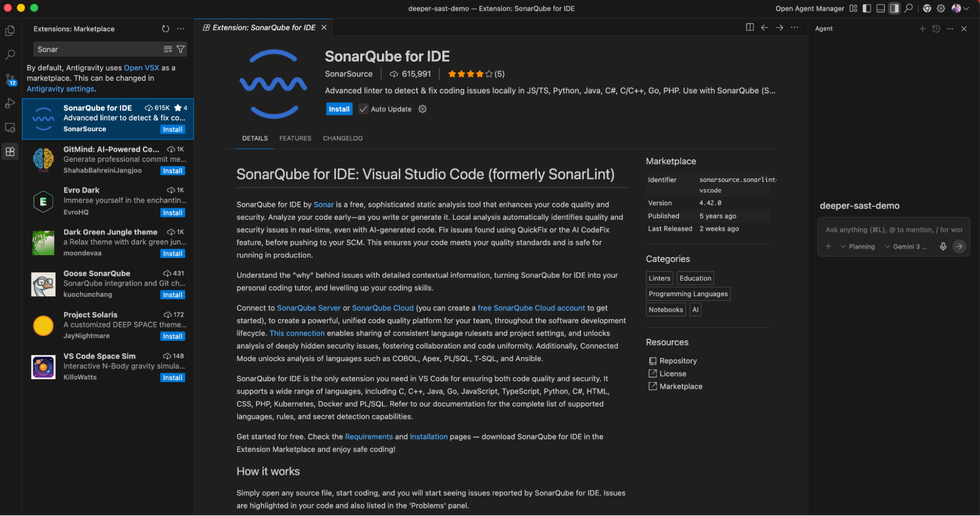Open the SonarQube Cloud link

382,308
